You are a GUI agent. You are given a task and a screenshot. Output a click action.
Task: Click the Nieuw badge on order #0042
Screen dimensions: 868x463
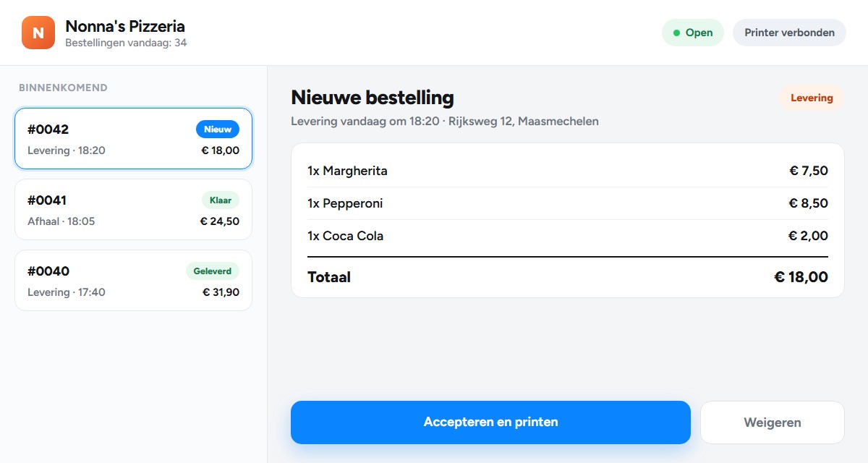[218, 129]
